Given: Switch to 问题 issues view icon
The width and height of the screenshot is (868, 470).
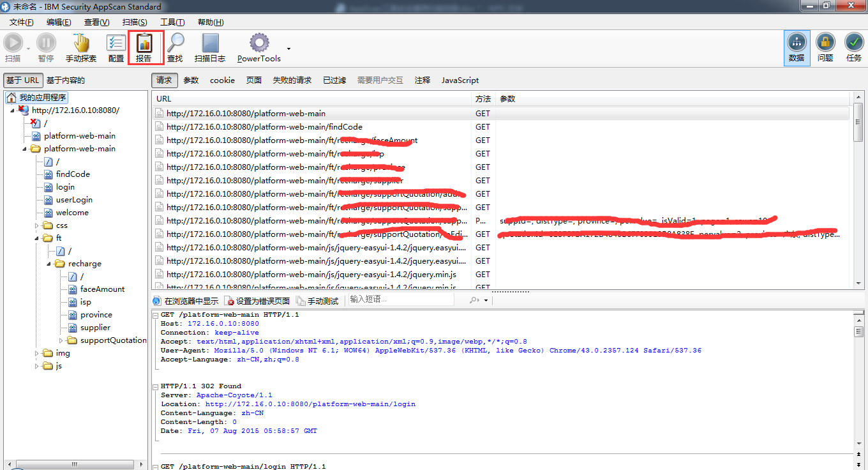Looking at the screenshot, I should click(825, 42).
